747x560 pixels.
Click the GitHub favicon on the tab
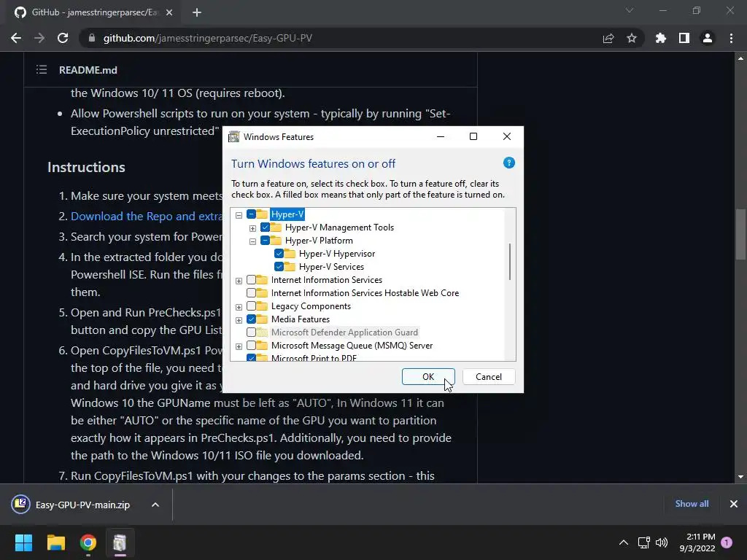tap(20, 12)
